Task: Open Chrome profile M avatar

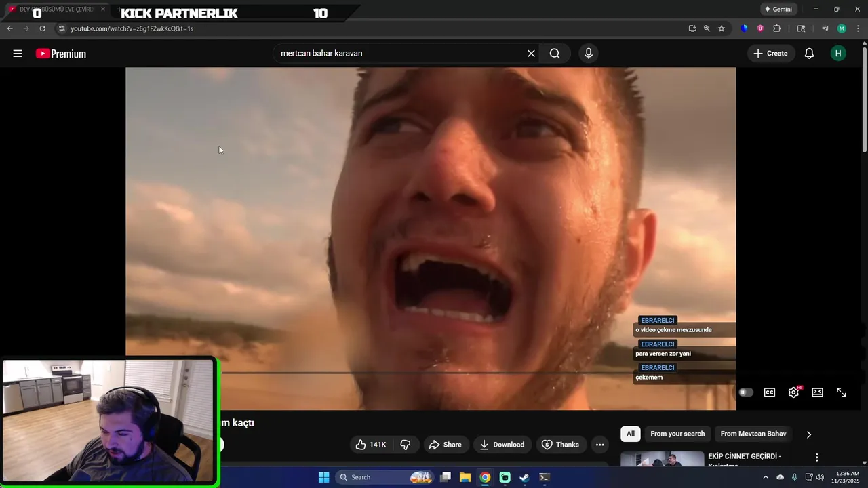Action: 842,28
